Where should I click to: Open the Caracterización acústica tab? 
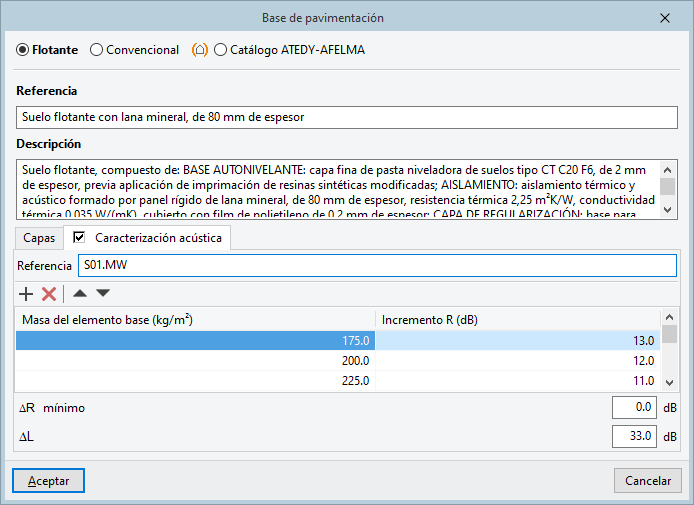pyautogui.click(x=159, y=239)
